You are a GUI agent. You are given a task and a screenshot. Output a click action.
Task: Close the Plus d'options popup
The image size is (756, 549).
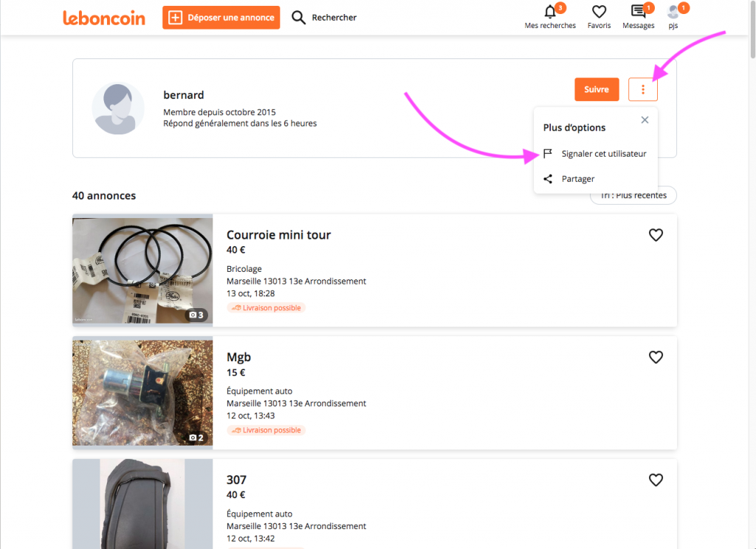point(645,120)
